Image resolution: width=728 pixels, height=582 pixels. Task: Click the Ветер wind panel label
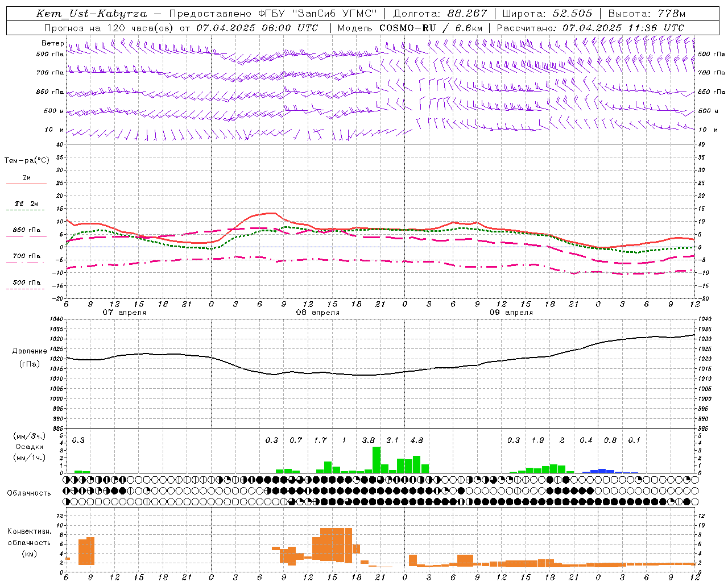[52, 43]
